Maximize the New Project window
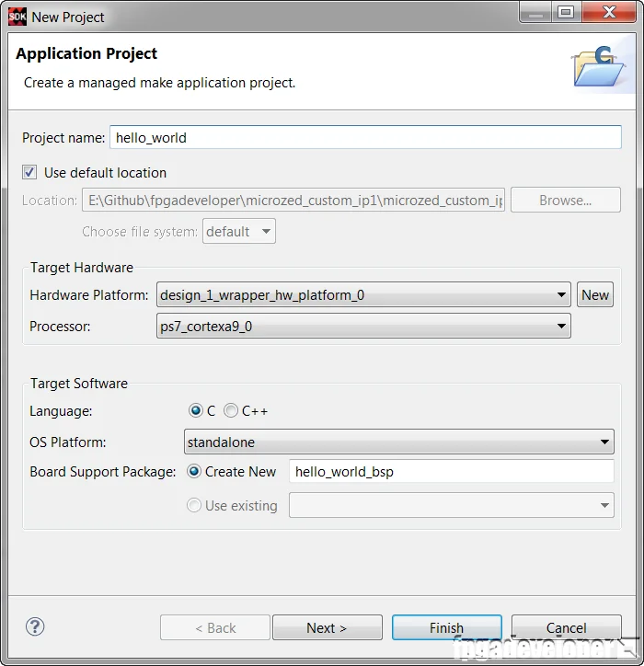Screen dimensions: 644x666 coord(567,13)
